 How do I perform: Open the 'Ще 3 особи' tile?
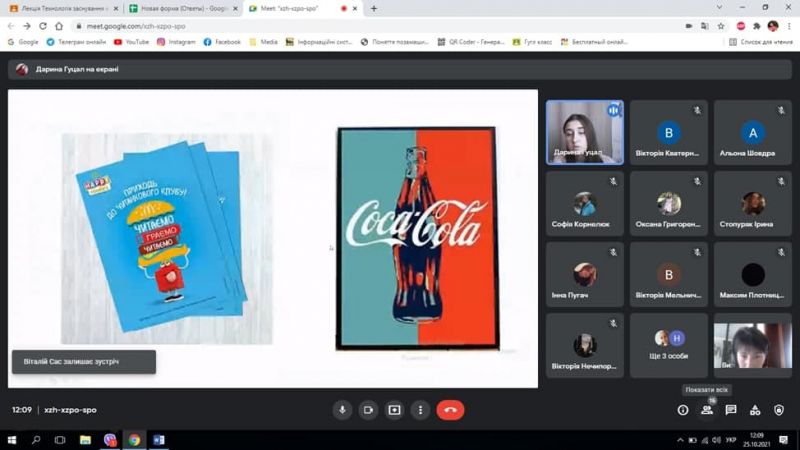point(669,345)
